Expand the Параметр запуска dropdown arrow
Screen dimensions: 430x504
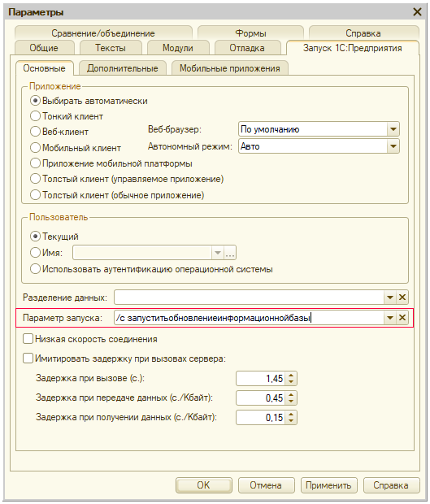click(x=390, y=318)
